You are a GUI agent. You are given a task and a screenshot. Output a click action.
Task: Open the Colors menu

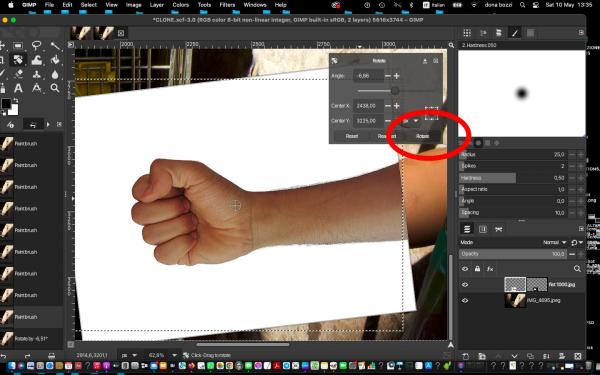pyautogui.click(x=180, y=5)
